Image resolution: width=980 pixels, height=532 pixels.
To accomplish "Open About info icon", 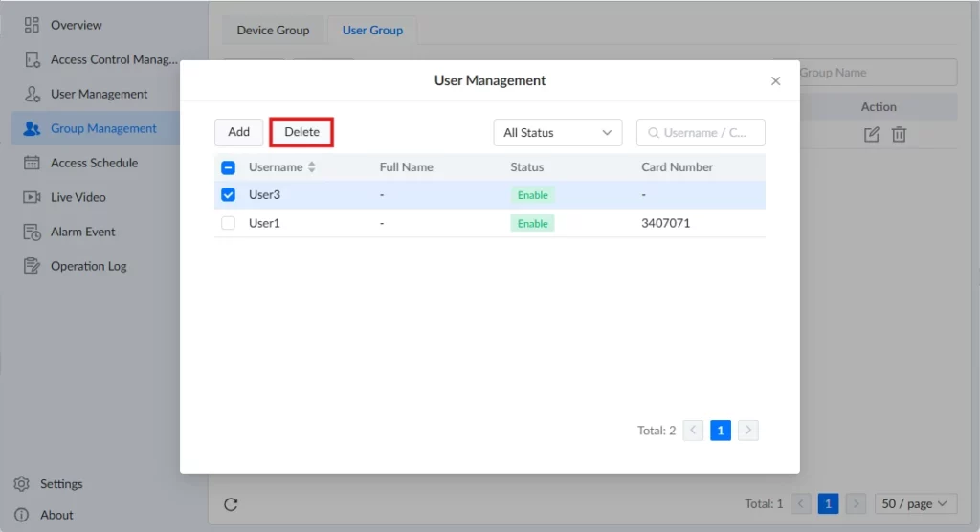I will pyautogui.click(x=21, y=515).
